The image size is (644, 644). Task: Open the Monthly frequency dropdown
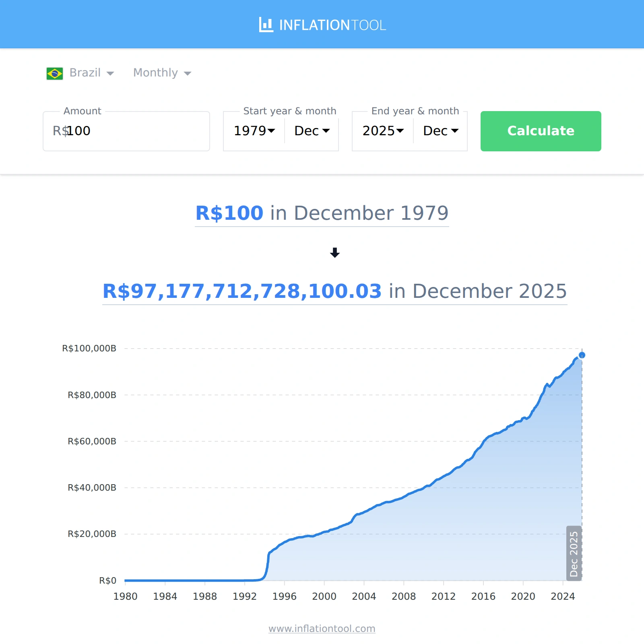coord(162,73)
